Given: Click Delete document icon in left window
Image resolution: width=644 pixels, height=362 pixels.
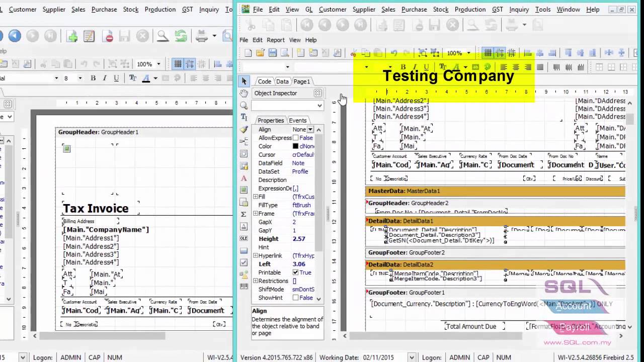Looking at the screenshot, I should [108, 36].
